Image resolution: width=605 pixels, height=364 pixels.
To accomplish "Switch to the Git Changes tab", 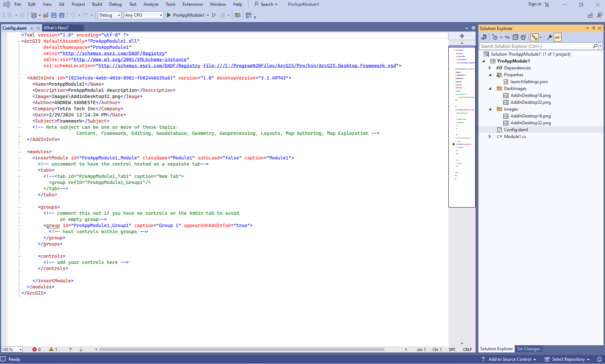I will pyautogui.click(x=528, y=349).
